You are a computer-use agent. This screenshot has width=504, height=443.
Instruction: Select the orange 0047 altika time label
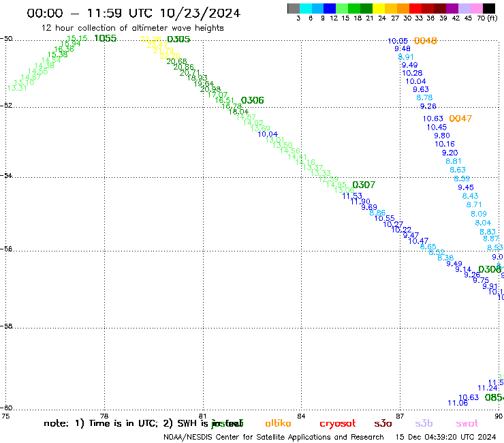point(460,119)
